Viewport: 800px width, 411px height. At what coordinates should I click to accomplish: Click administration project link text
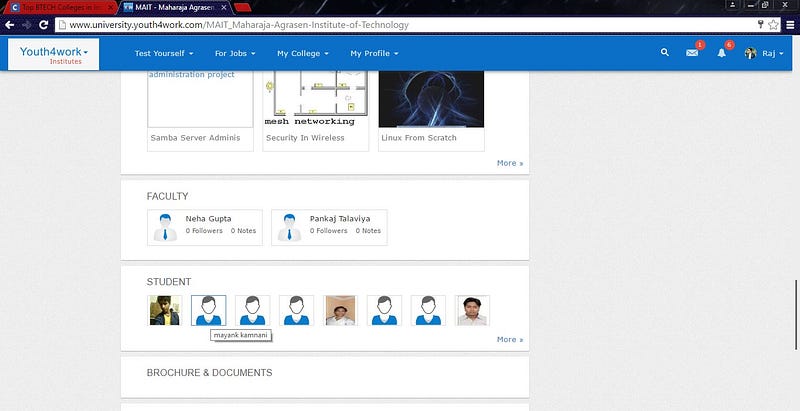pos(191,74)
